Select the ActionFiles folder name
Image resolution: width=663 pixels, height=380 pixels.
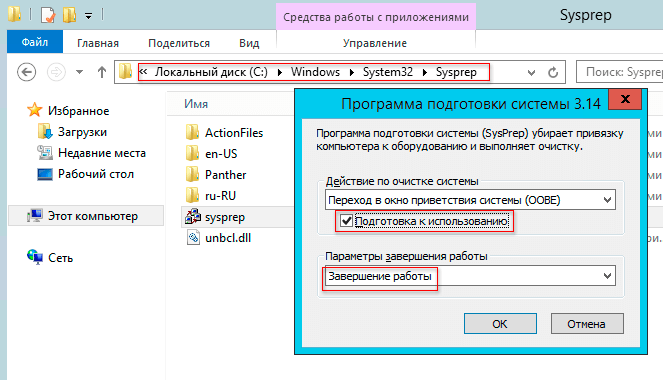234,133
